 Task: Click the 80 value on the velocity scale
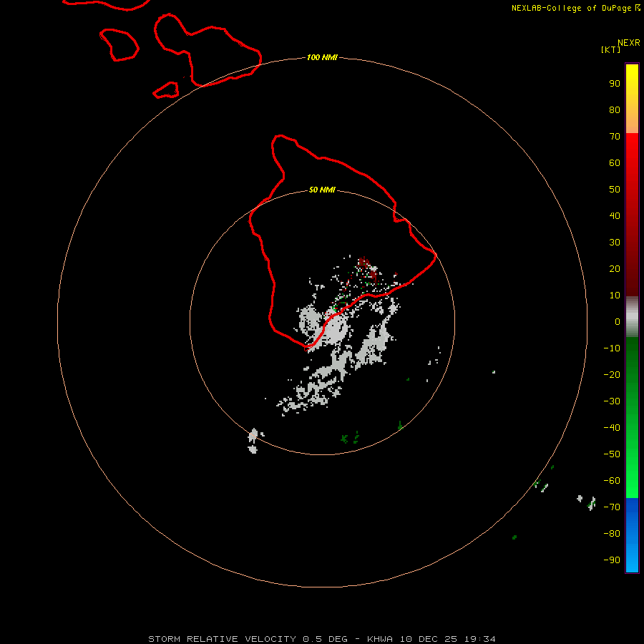[615, 110]
